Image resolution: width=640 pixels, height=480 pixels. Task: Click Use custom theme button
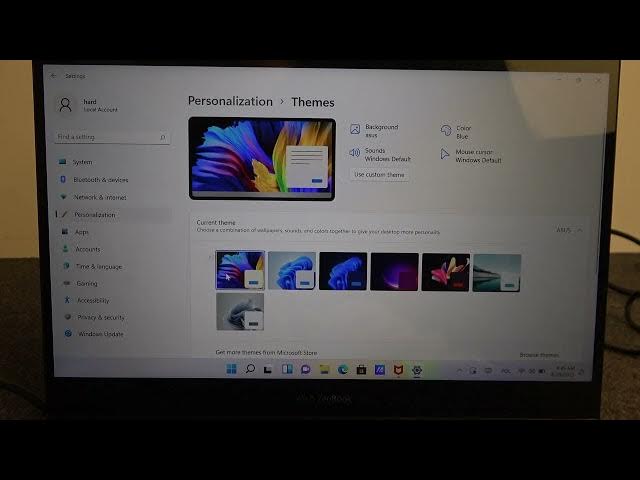click(379, 175)
